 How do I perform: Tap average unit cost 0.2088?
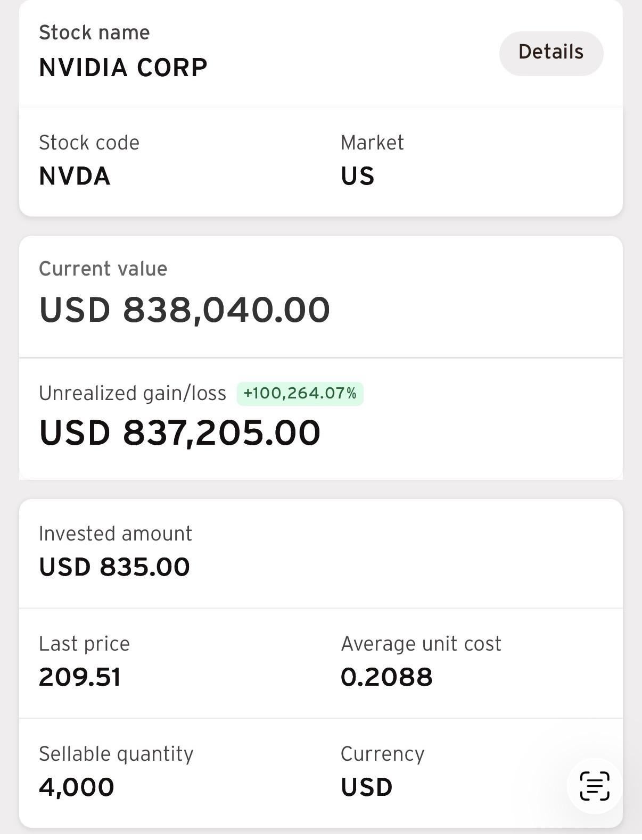386,677
